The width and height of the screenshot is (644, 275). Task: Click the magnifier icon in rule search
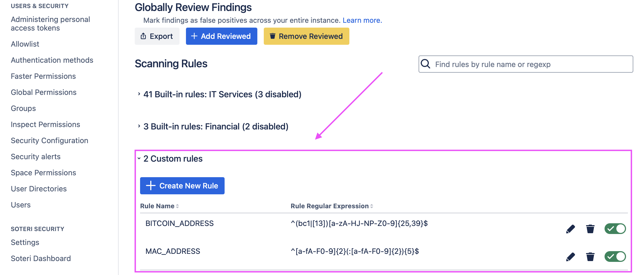(426, 64)
